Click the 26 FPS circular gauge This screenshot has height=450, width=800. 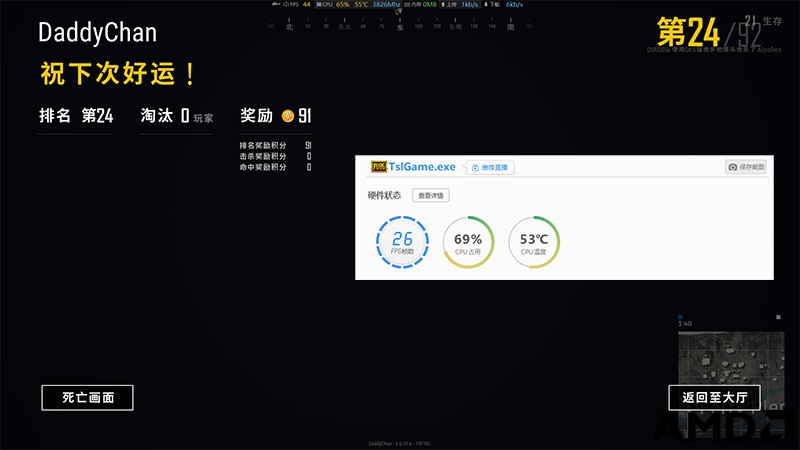[x=402, y=242]
